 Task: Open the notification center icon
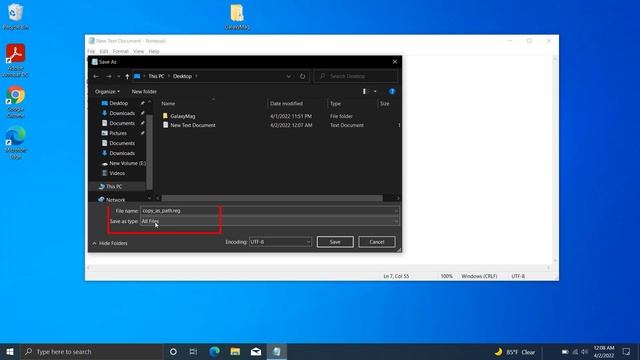(627, 351)
